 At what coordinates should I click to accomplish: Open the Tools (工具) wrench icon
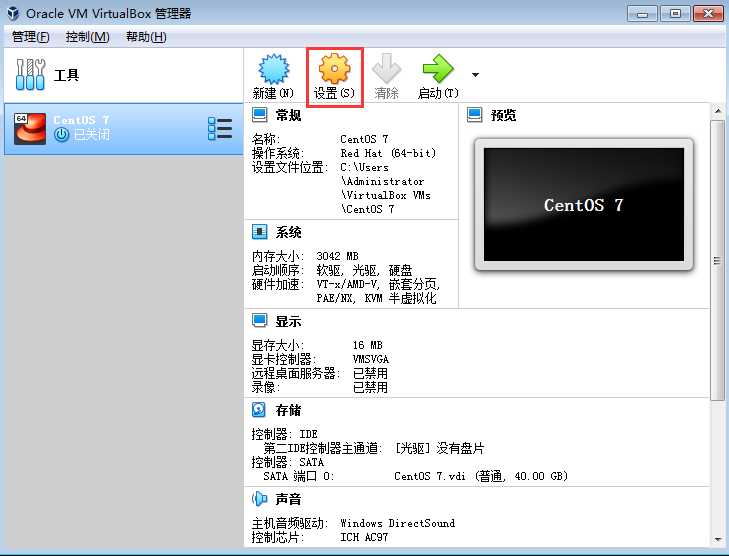pyautogui.click(x=30, y=74)
